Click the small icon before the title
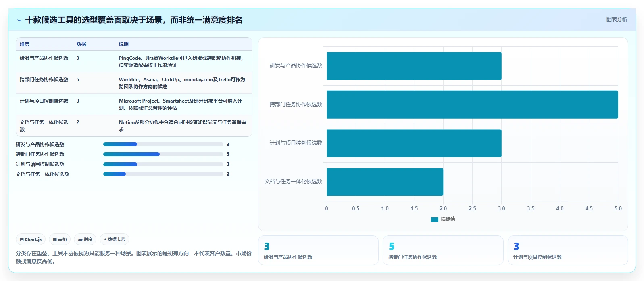The height and width of the screenshot is (281, 644). click(19, 20)
